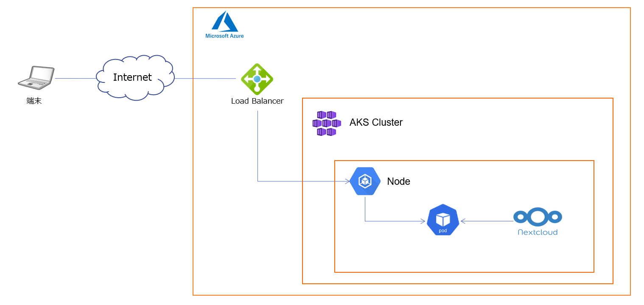Select the Node text label
Screen dimensions: 644x305
398,181
